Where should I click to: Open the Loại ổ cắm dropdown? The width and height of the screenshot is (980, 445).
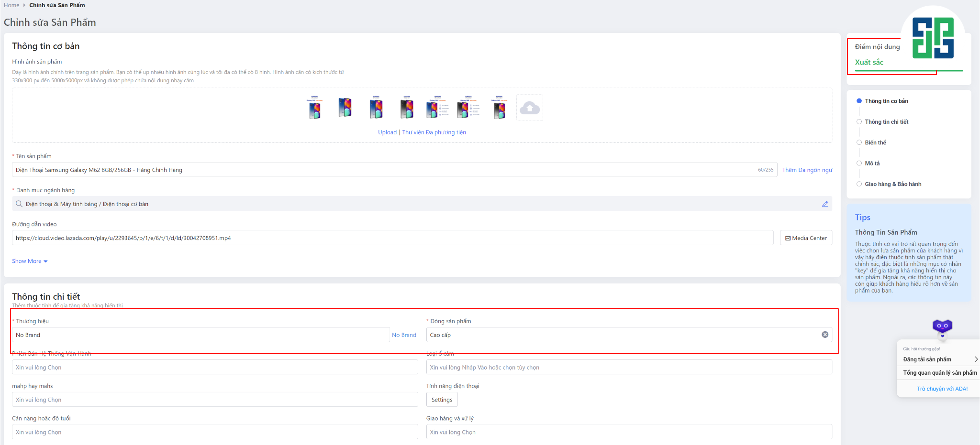tap(629, 367)
